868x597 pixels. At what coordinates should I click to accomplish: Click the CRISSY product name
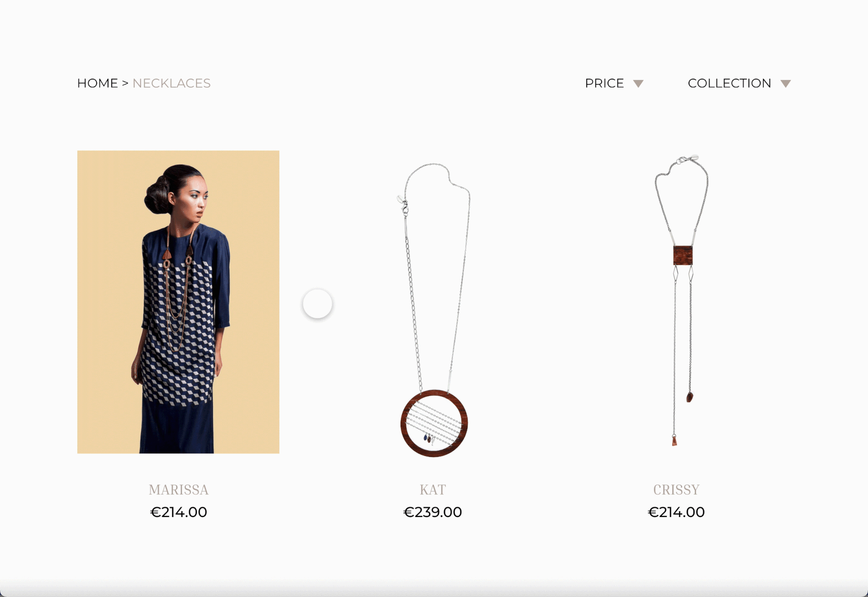[x=676, y=489]
